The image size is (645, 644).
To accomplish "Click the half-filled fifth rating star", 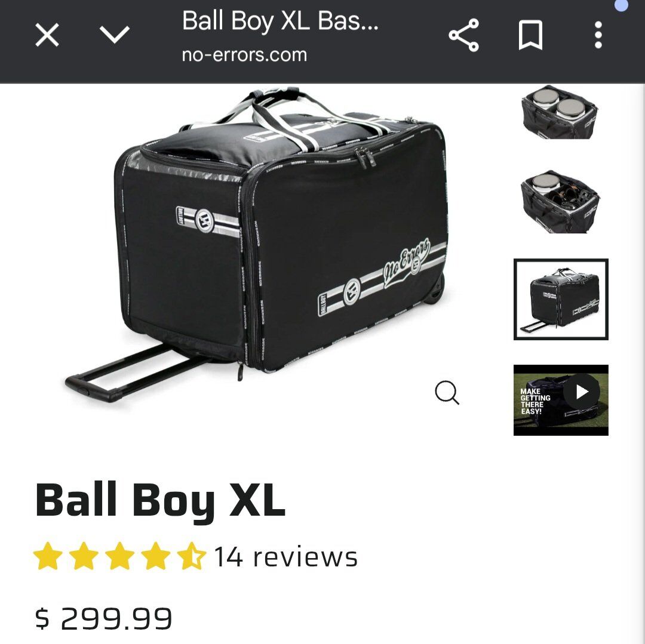I will click(x=191, y=556).
